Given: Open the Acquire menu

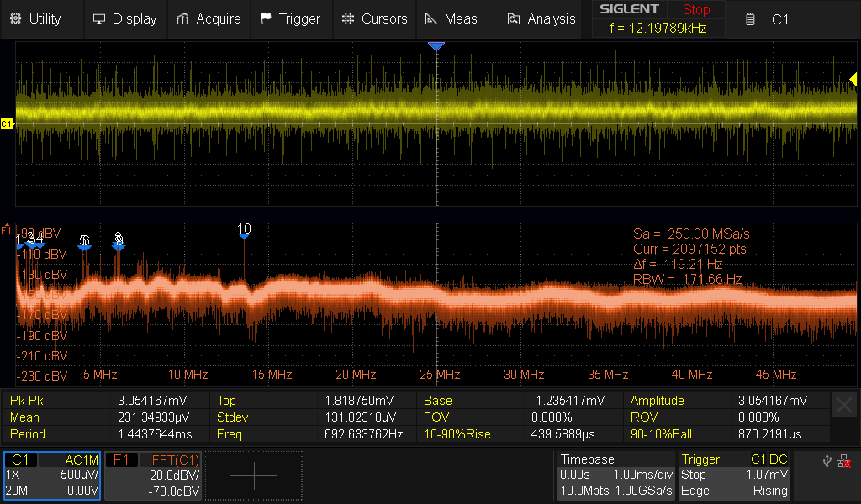Looking at the screenshot, I should [x=209, y=18].
